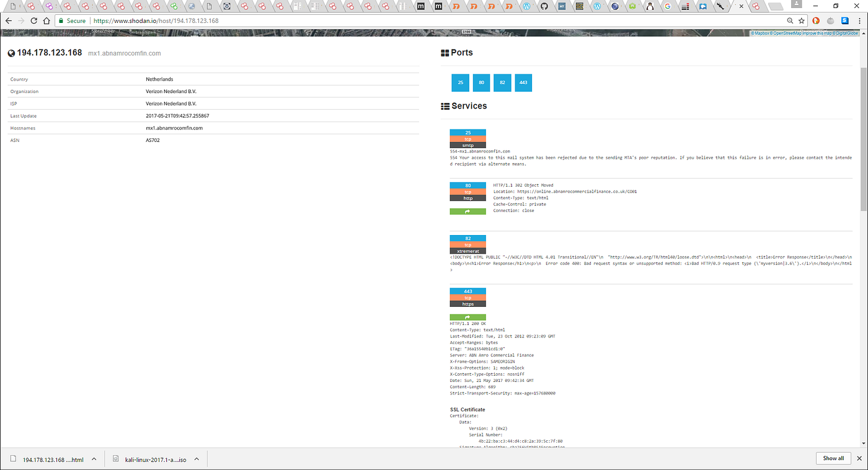
Task: Click the Services section heading
Action: click(x=469, y=106)
